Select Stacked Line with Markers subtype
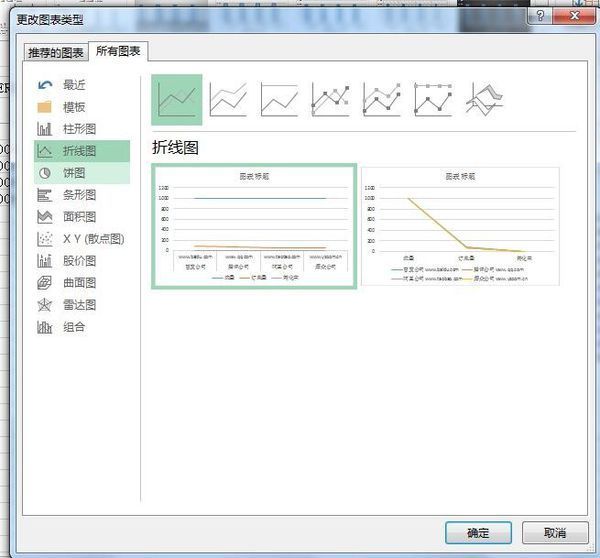The width and height of the screenshot is (600, 558). 382,100
